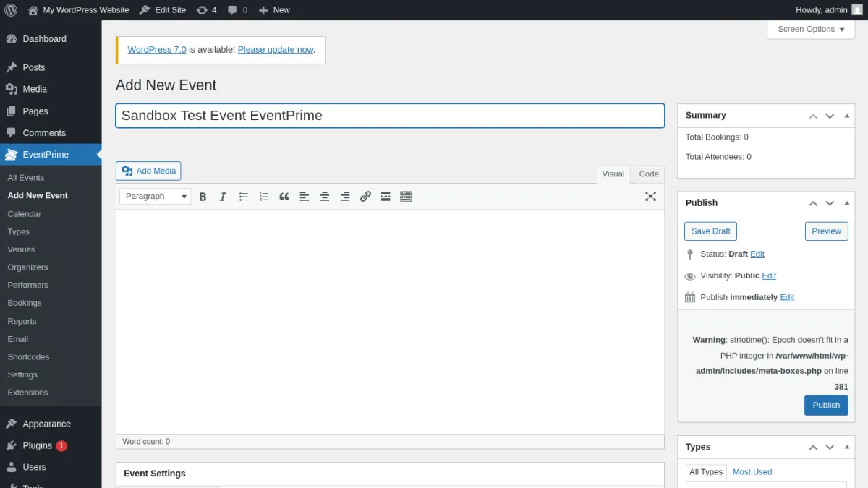Edit the publish immediately date
The height and width of the screenshot is (488, 868).
point(787,298)
